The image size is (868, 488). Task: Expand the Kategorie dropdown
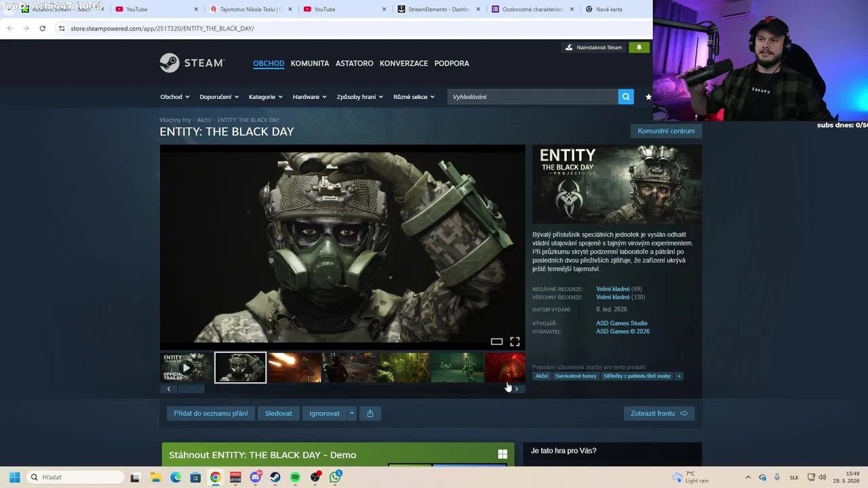pyautogui.click(x=266, y=97)
